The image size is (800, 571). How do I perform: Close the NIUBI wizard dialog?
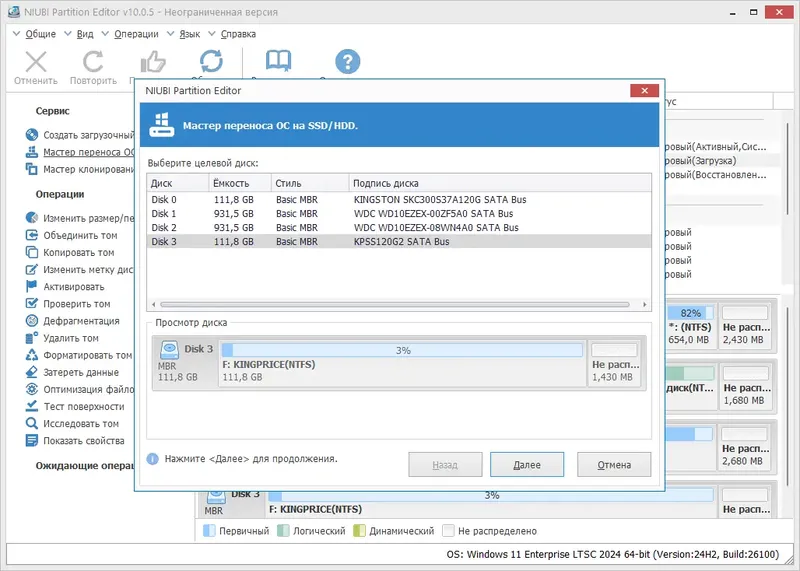(x=644, y=90)
